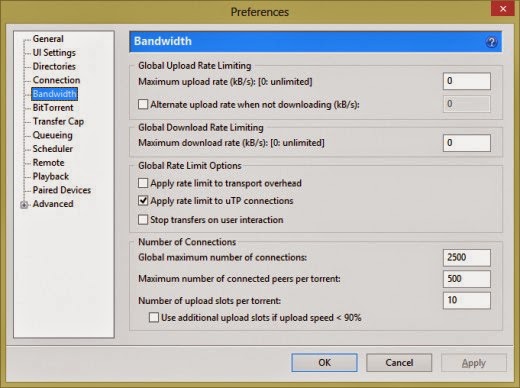
Task: Open Connection preferences page
Action: [56, 80]
